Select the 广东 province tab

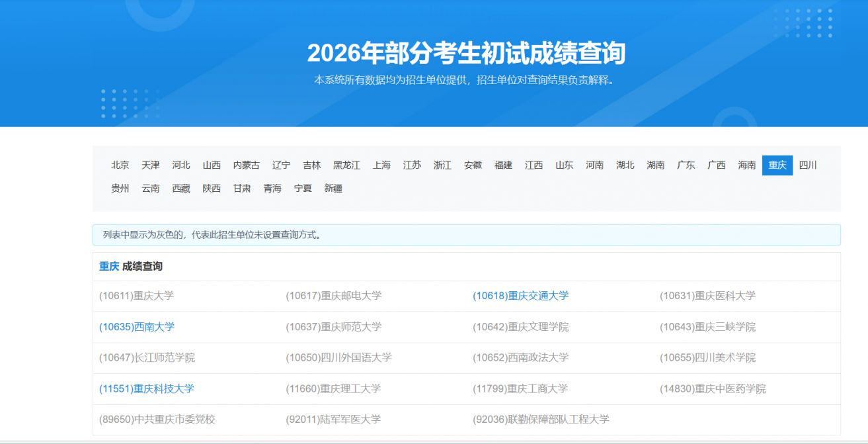tap(686, 165)
